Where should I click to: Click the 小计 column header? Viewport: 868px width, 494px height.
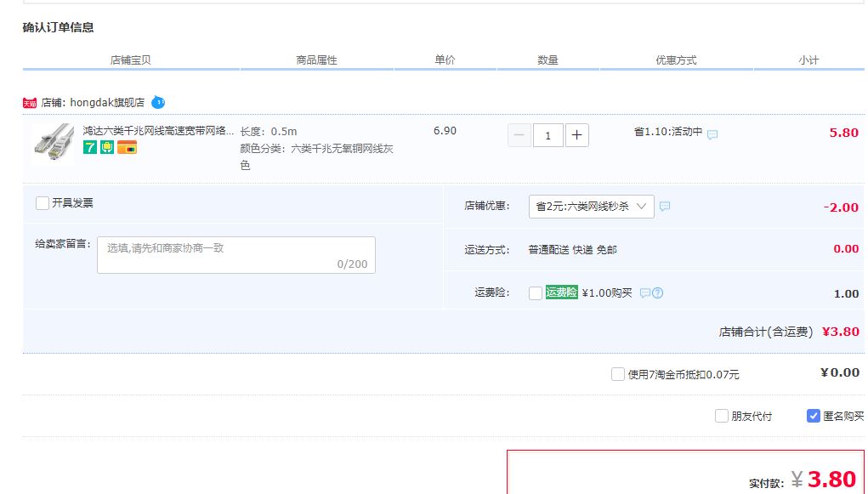[x=808, y=60]
